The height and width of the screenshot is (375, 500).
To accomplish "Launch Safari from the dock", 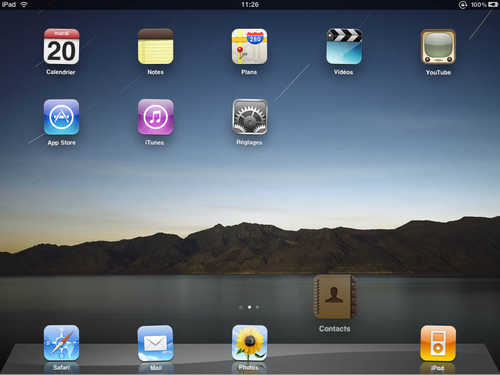I will 61,343.
